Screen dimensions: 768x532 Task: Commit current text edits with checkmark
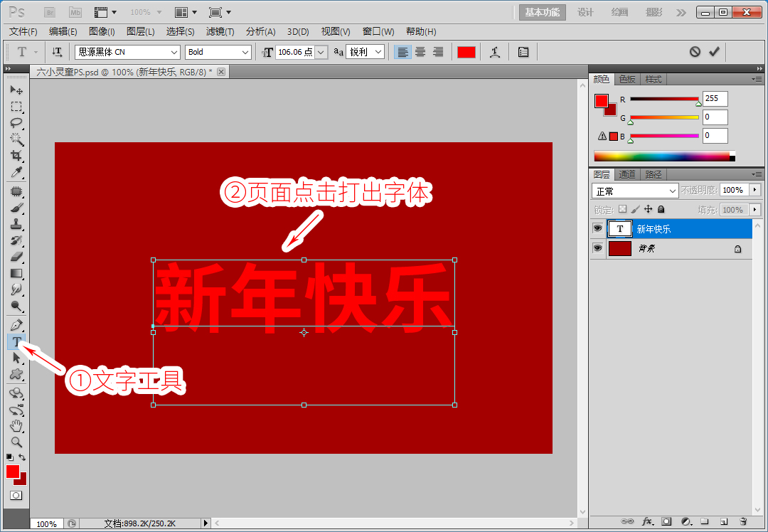[714, 51]
